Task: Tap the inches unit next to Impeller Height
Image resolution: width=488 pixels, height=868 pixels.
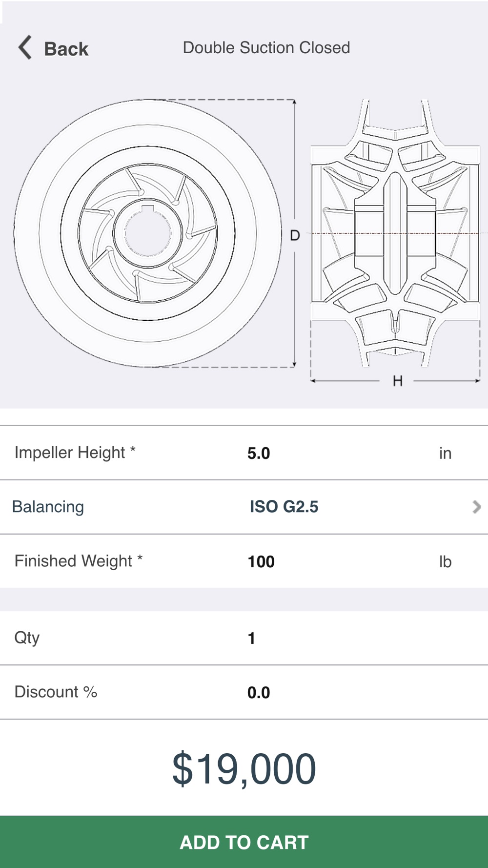Action: click(x=445, y=454)
